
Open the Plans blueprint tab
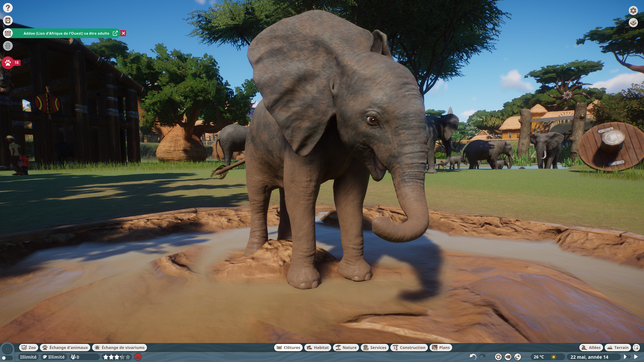pos(441,347)
